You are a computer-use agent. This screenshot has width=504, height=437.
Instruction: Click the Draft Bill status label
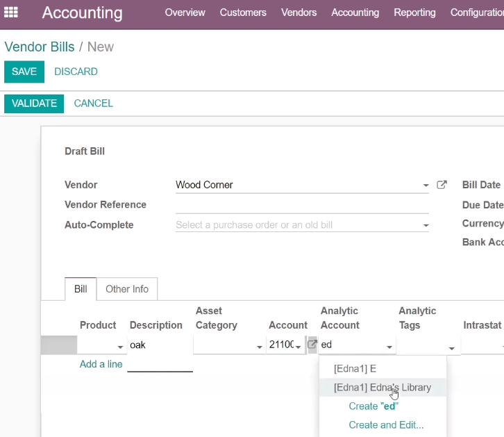[85, 151]
